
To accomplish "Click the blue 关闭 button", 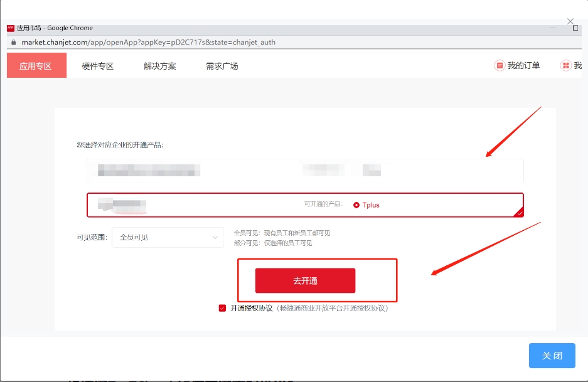I will [x=552, y=356].
